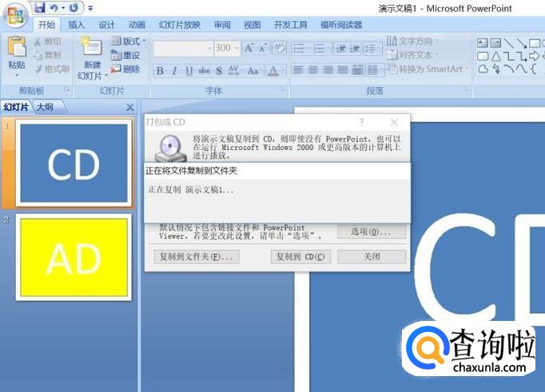Switch to the Animations (动画) tab
Viewport: 545px width, 392px height.
tap(137, 25)
